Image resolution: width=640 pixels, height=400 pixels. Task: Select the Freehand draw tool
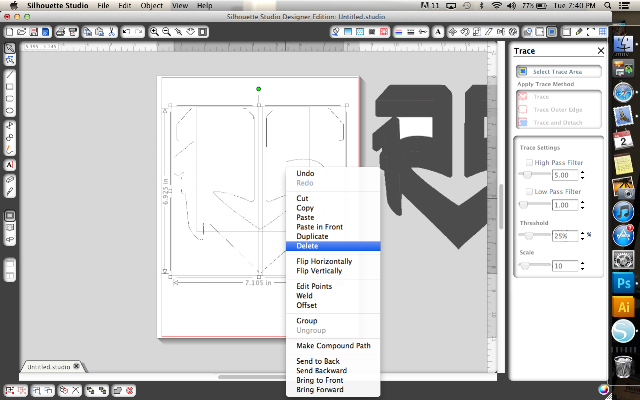pos(10,149)
